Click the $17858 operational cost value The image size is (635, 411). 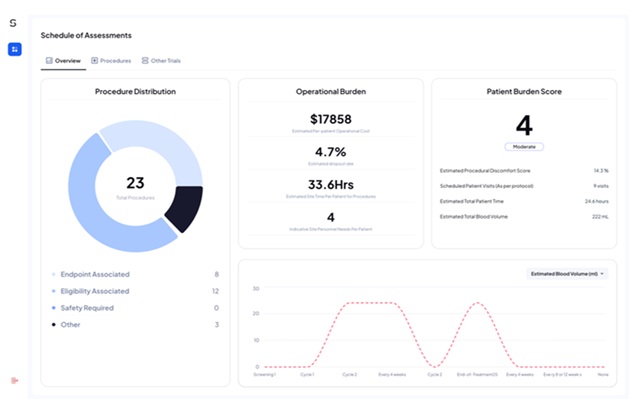(x=330, y=120)
